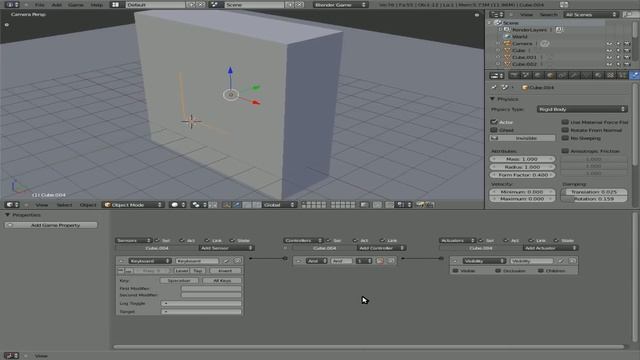
Task: Enable Anisotropic Friction checkbox
Action: click(565, 151)
